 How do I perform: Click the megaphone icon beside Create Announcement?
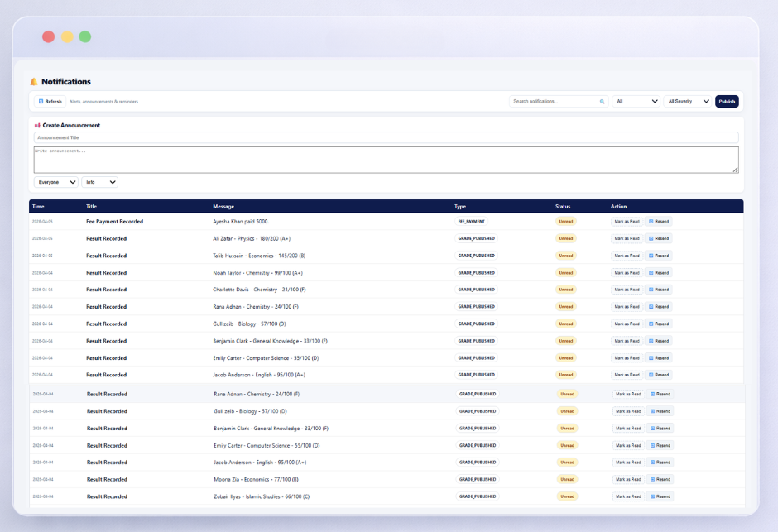coord(37,126)
